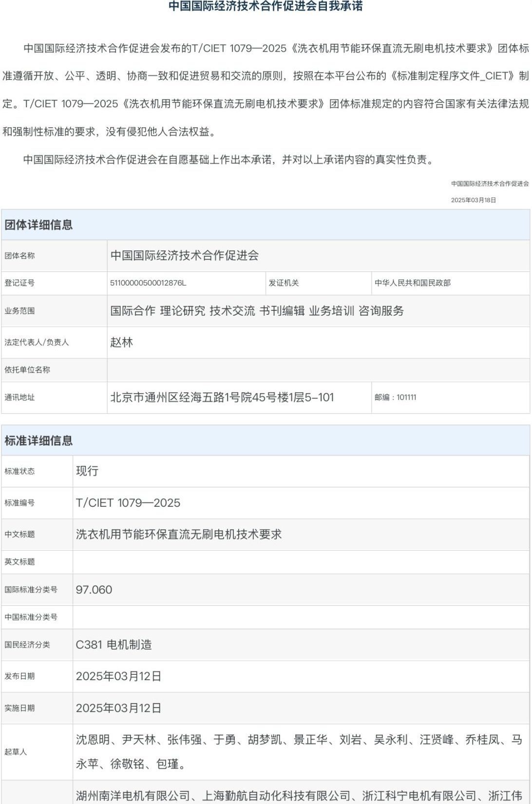Click standard number T/CIET 1079—2025 in table
This screenshot has height=804, width=532.
coord(128,503)
